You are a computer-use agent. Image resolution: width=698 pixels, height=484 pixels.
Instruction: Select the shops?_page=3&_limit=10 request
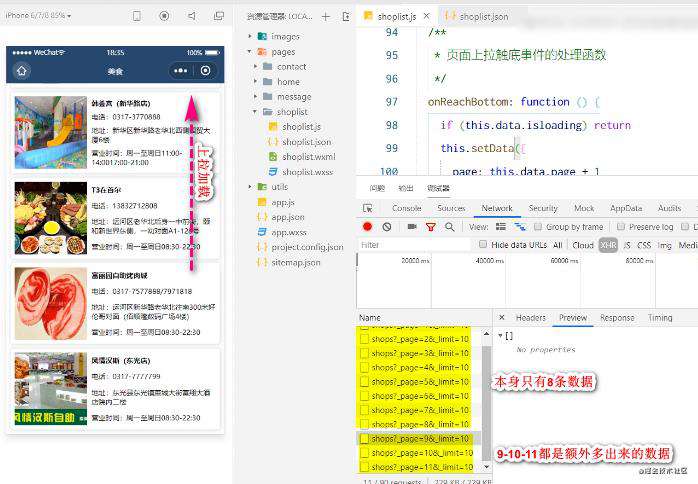pyautogui.click(x=419, y=354)
